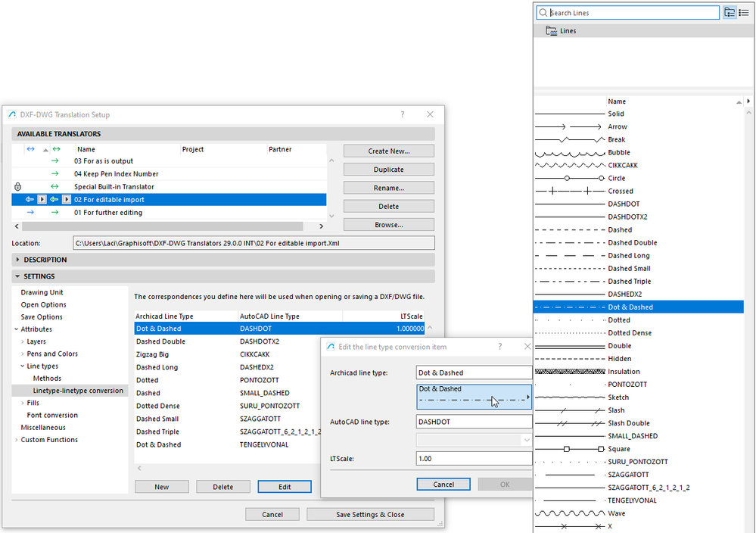
Task: Open Drawing Unit settings
Action: [42, 292]
